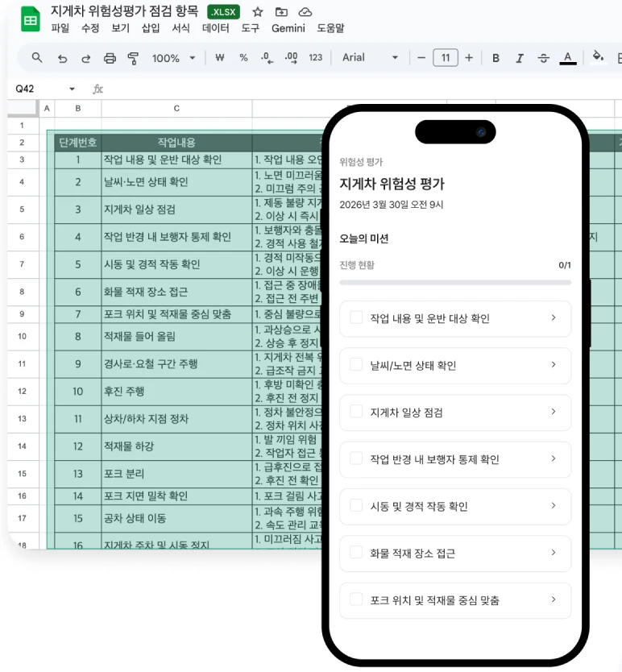Open the Gemini menu

pyautogui.click(x=288, y=28)
